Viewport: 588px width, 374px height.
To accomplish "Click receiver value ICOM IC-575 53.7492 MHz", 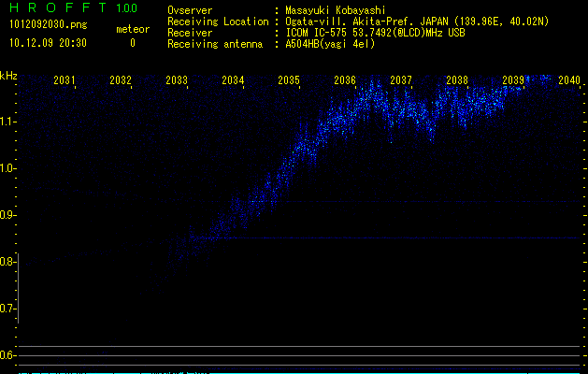I will 375,33.
